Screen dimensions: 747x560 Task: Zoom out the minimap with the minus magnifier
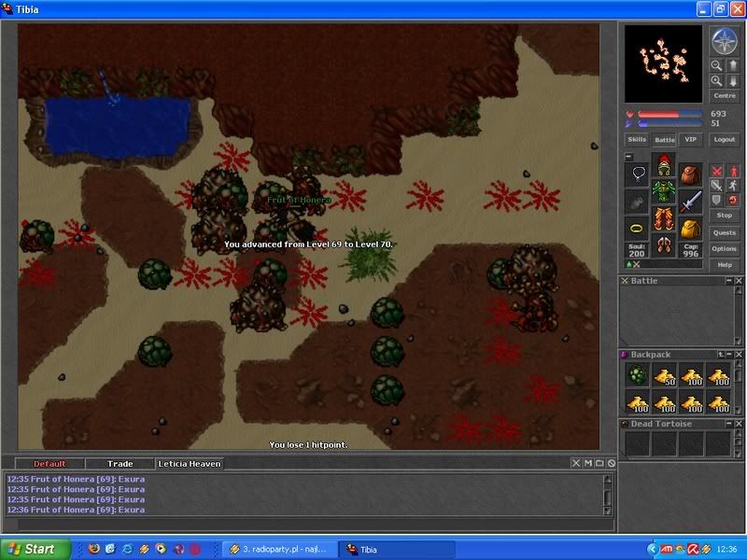716,65
